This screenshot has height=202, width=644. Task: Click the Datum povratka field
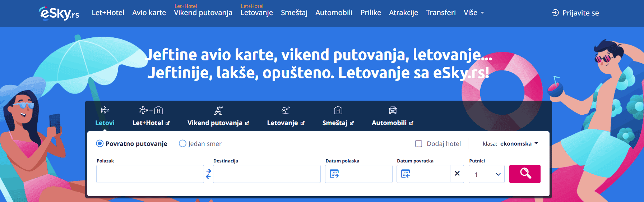click(x=423, y=174)
